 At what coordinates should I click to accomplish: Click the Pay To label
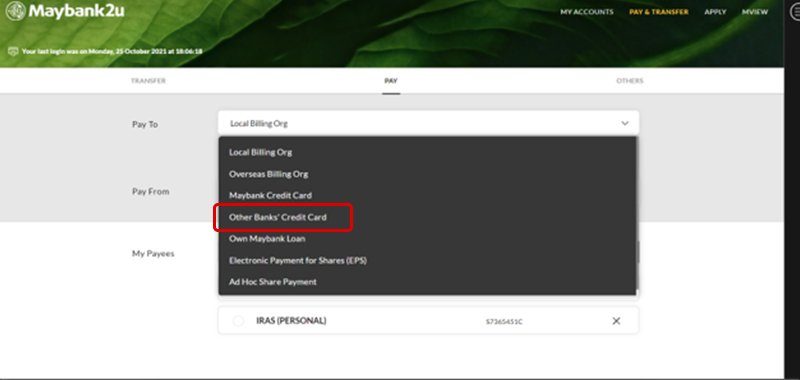click(145, 124)
